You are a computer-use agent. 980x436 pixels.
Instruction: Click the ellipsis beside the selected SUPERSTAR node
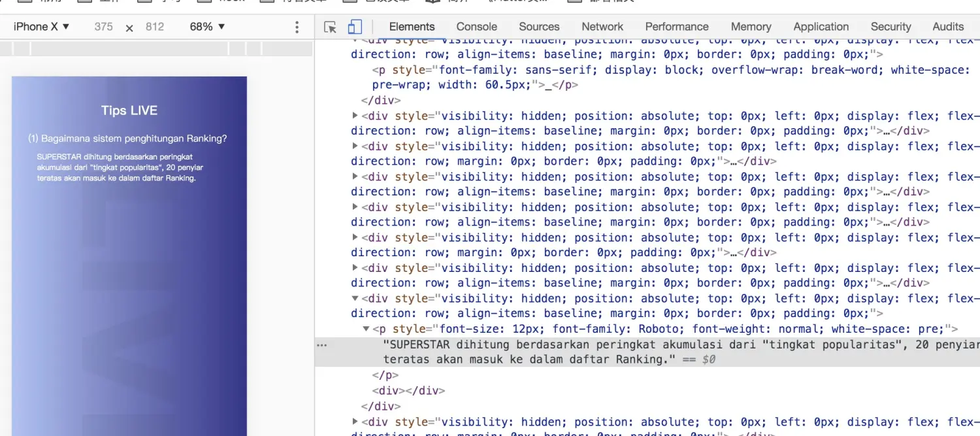tap(321, 344)
